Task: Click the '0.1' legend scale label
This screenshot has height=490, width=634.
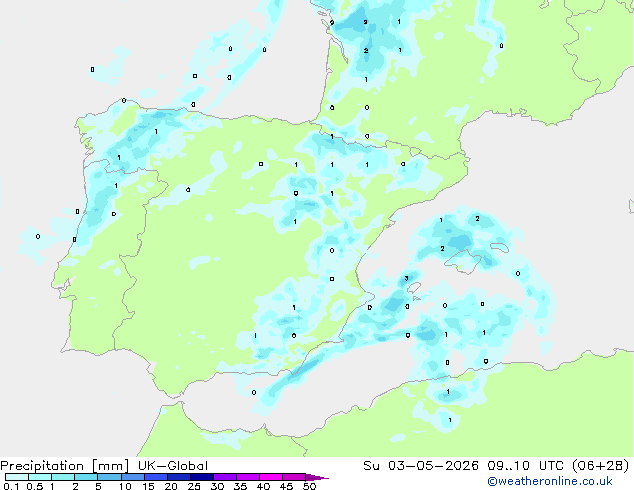Action: click(x=11, y=486)
